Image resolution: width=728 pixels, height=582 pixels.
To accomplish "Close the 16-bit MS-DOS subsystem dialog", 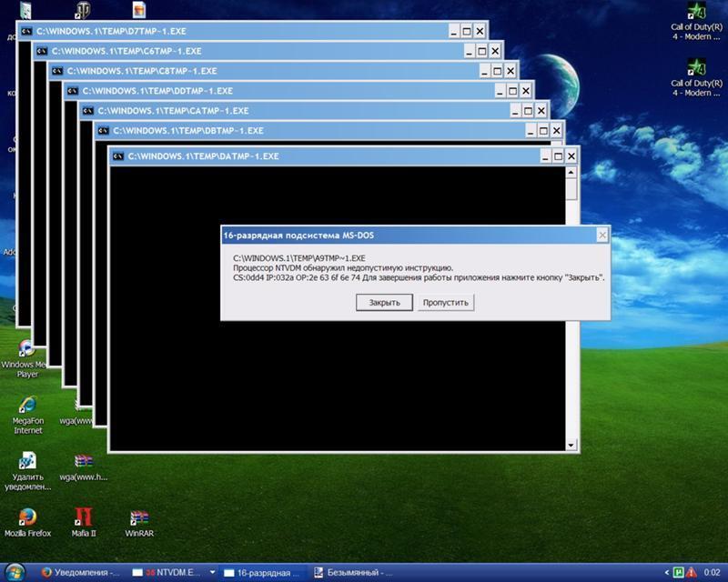I will click(602, 236).
